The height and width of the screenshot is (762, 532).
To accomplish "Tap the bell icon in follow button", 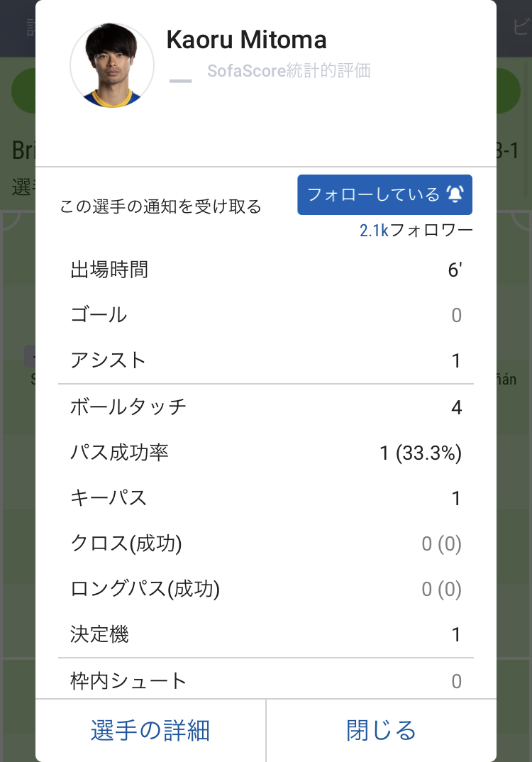I will pyautogui.click(x=455, y=194).
